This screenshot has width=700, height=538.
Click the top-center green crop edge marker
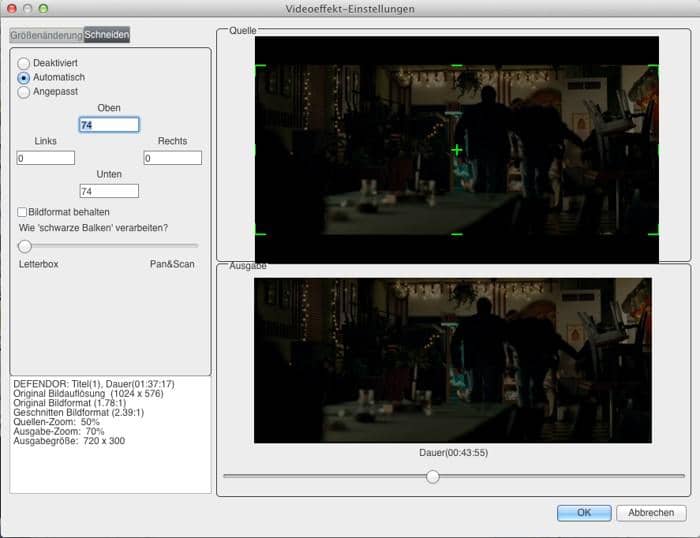(457, 66)
